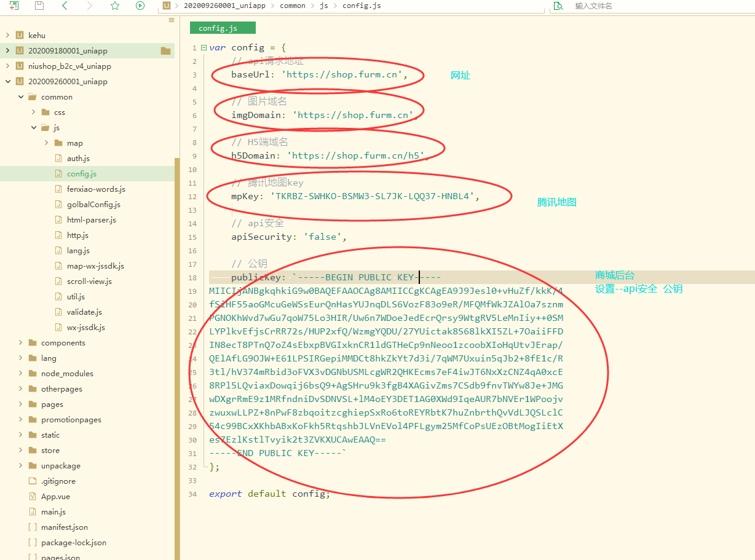Expand the niushop_b2c_v4_uniapp project

point(7,66)
